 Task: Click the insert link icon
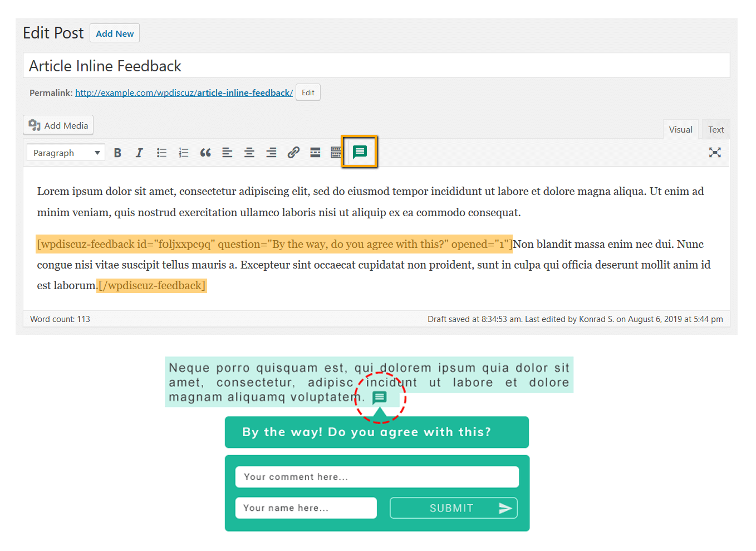[293, 153]
